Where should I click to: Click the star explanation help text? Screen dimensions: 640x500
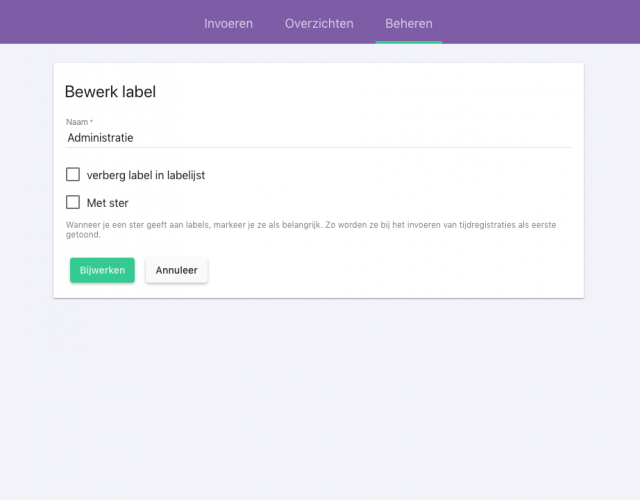click(311, 229)
